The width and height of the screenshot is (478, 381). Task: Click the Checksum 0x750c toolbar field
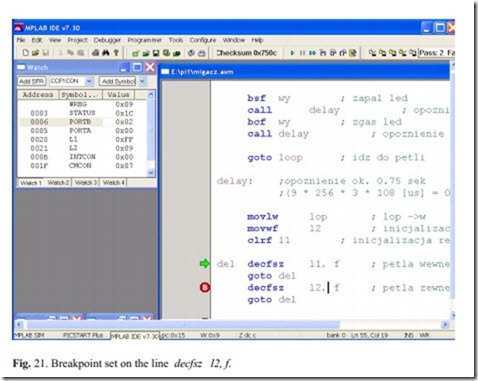(x=247, y=53)
